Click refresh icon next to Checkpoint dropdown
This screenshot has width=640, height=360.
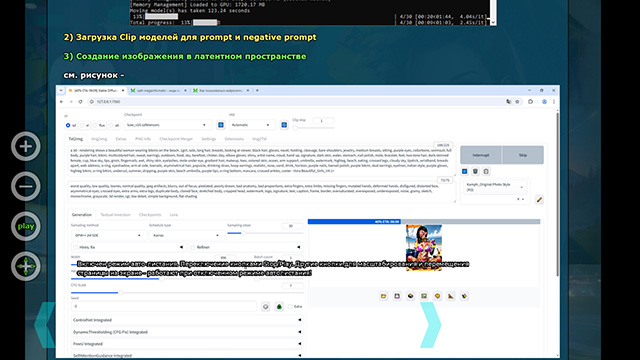point(221,125)
